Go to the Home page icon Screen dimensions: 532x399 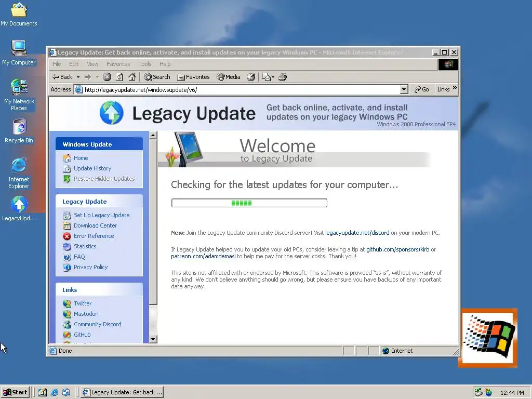click(132, 77)
